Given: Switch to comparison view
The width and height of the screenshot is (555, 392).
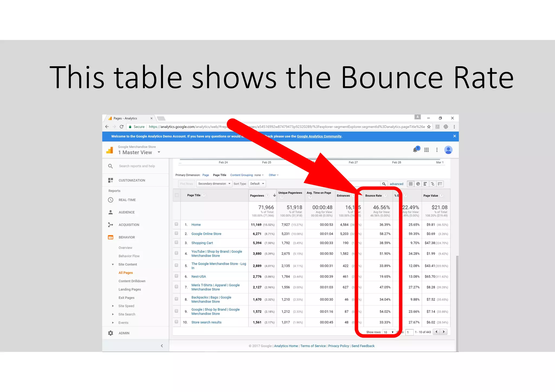Looking at the screenshot, I should [433, 184].
